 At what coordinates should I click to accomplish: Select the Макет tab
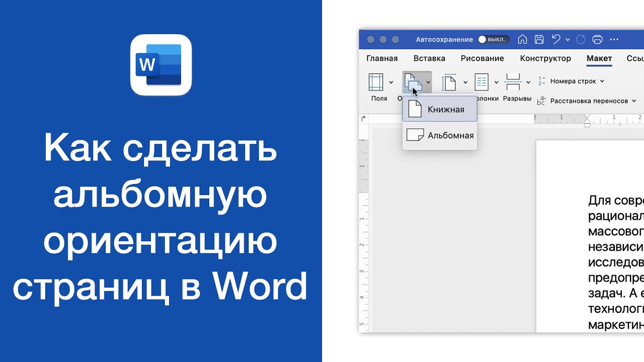(x=599, y=58)
